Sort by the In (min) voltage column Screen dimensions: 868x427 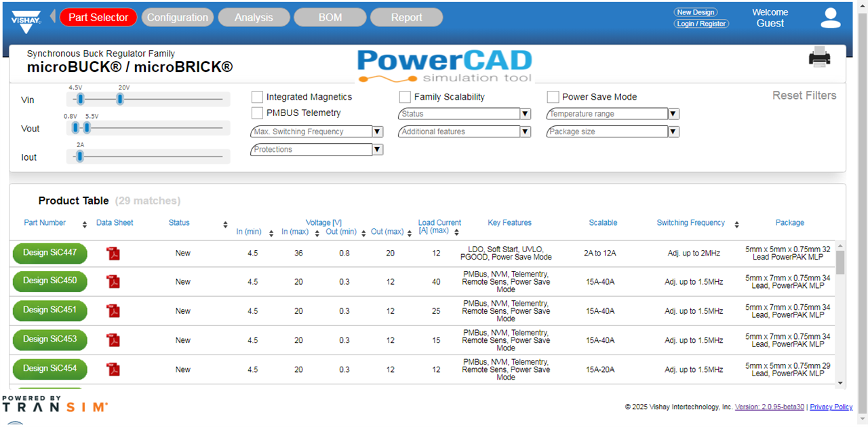271,233
